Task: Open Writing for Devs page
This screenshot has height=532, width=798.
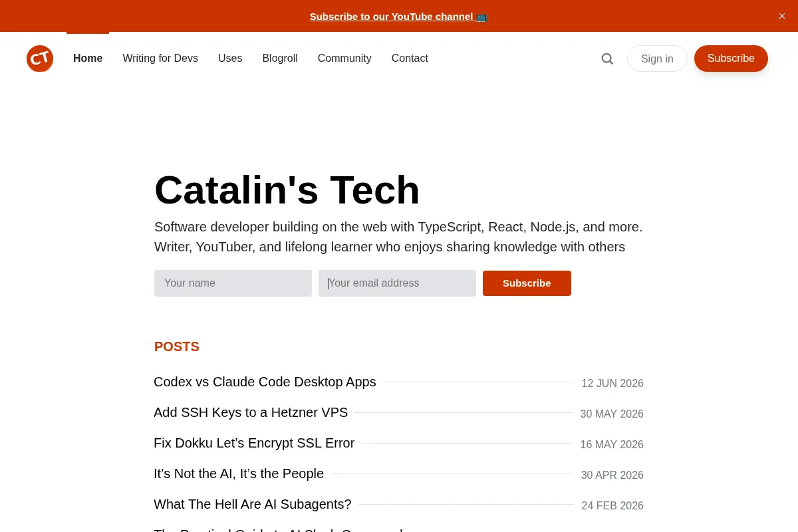Action: (x=160, y=59)
